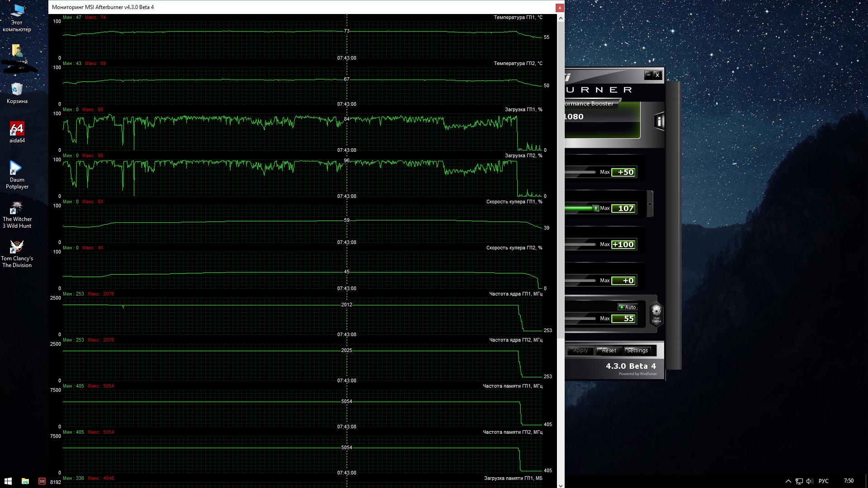Switch input language via РУС indicator
868x488 pixels.
click(823, 481)
